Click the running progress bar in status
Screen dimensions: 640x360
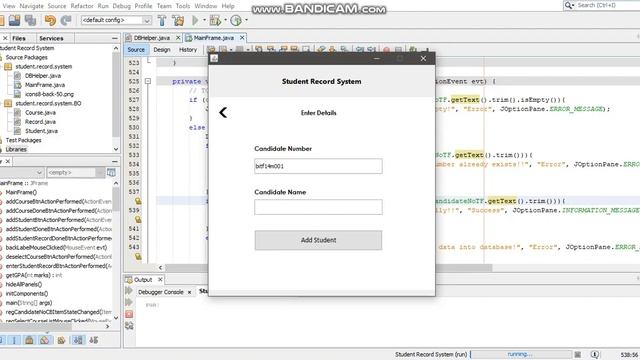(521, 354)
